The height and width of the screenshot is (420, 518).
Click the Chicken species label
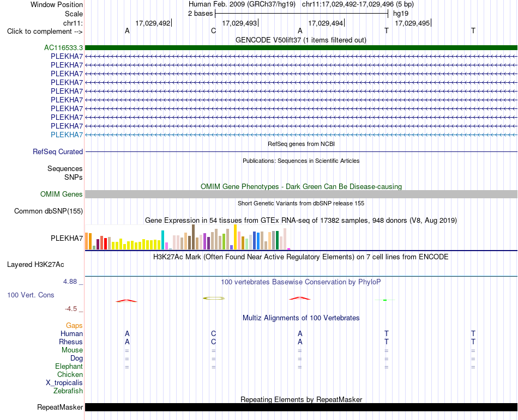coord(70,375)
